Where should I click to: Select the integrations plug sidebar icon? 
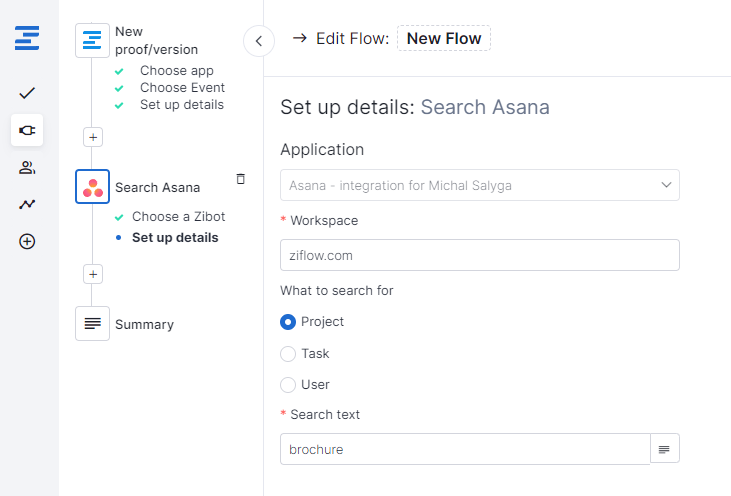coord(27,130)
